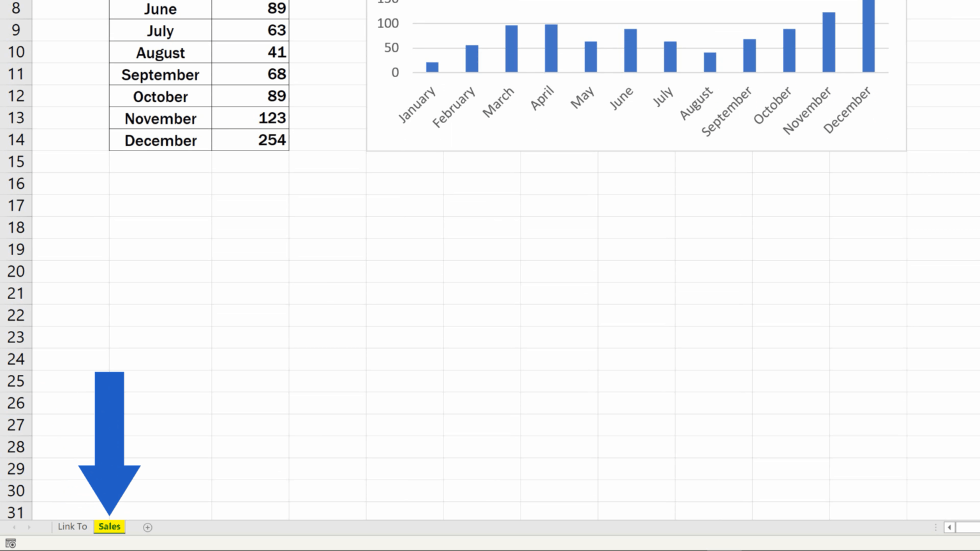980x551 pixels.
Task: Click the macro indicator icon in the status bar
Action: 10,543
